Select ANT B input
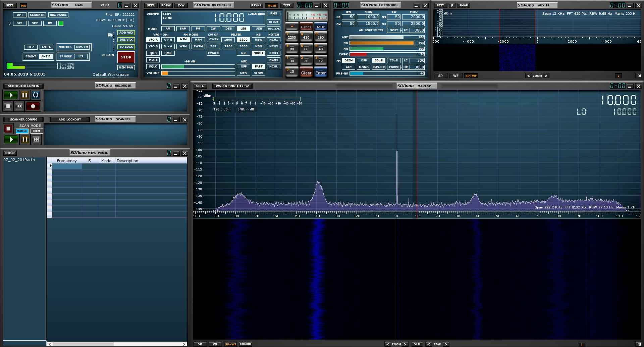This screenshot has width=644, height=347. [x=46, y=56]
